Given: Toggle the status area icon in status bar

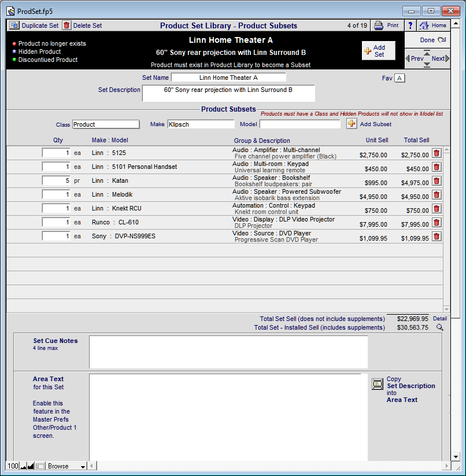Looking at the screenshot, I should (x=40, y=466).
